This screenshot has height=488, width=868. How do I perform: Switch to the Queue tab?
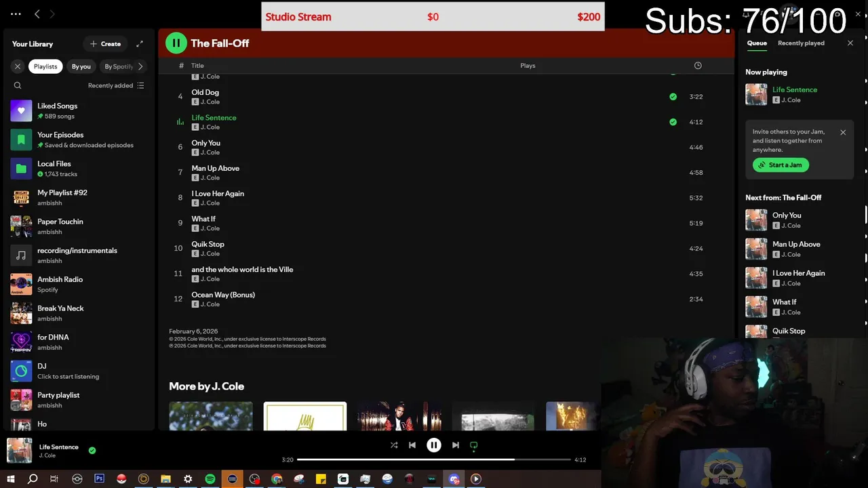(x=757, y=43)
